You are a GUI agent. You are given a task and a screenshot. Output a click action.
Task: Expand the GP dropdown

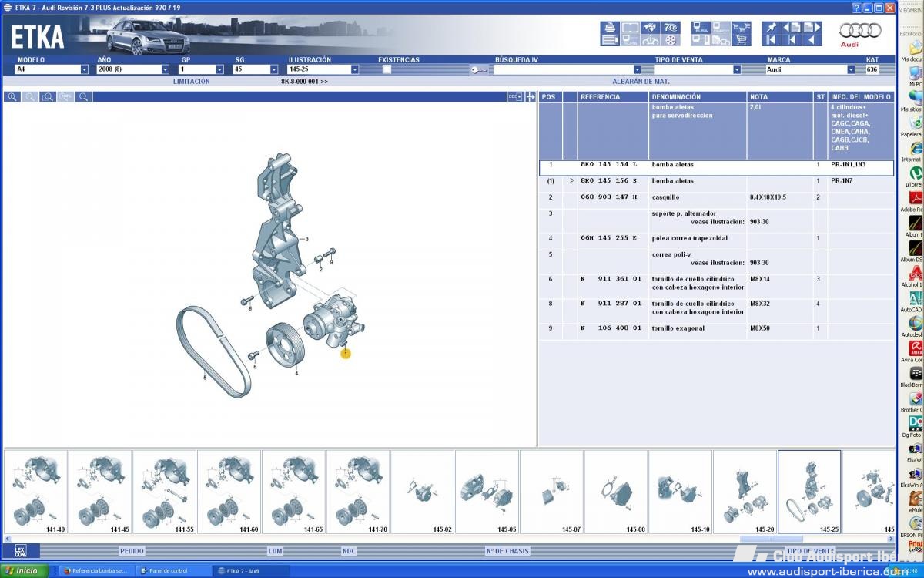click(219, 69)
